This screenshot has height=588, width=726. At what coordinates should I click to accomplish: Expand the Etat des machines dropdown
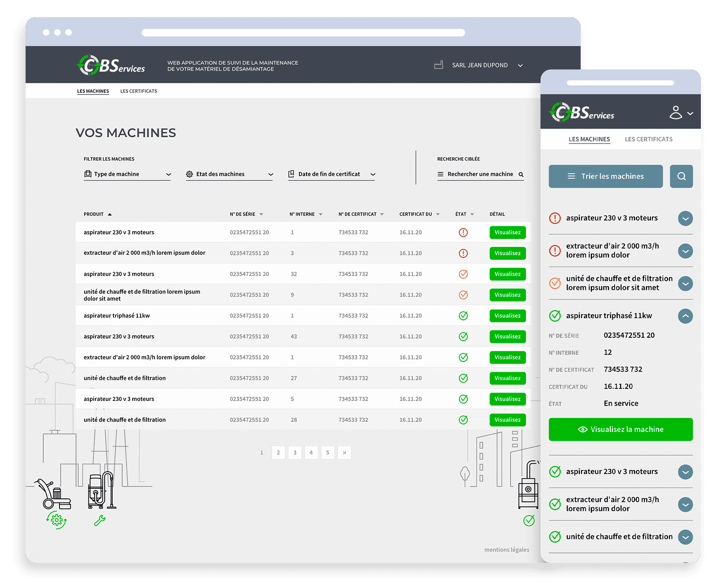[x=229, y=174]
